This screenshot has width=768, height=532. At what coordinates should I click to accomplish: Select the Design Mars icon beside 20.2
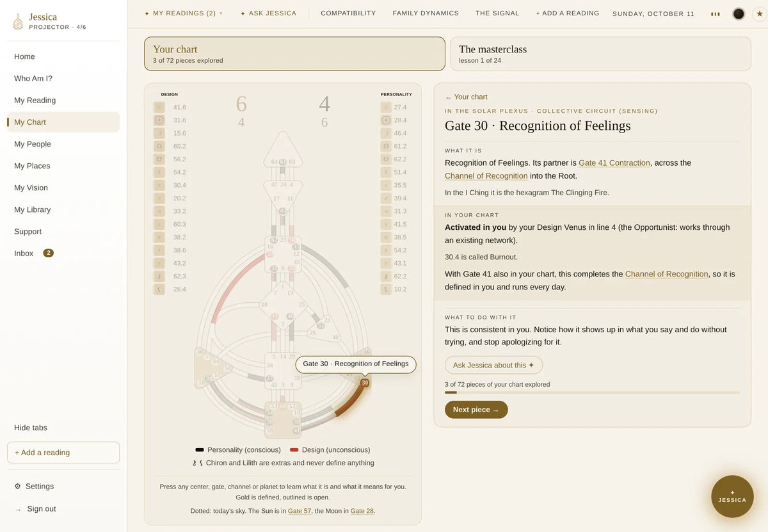159,198
